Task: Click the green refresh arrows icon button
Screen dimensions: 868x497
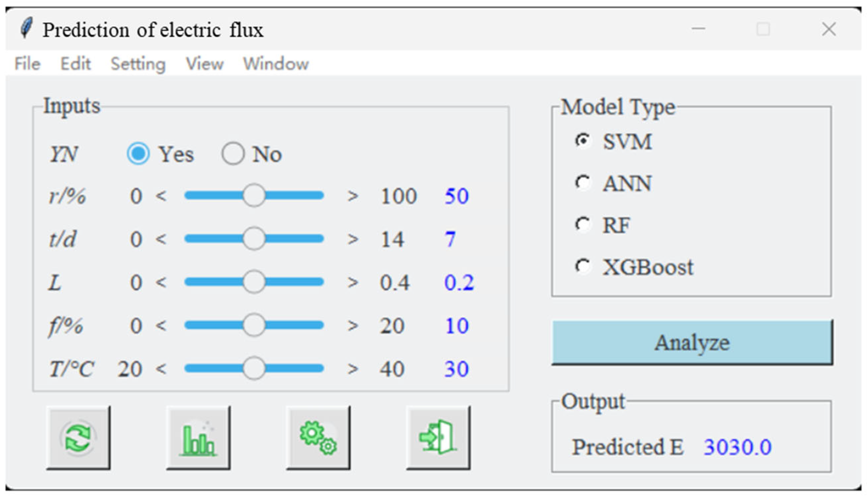Action: coord(78,438)
